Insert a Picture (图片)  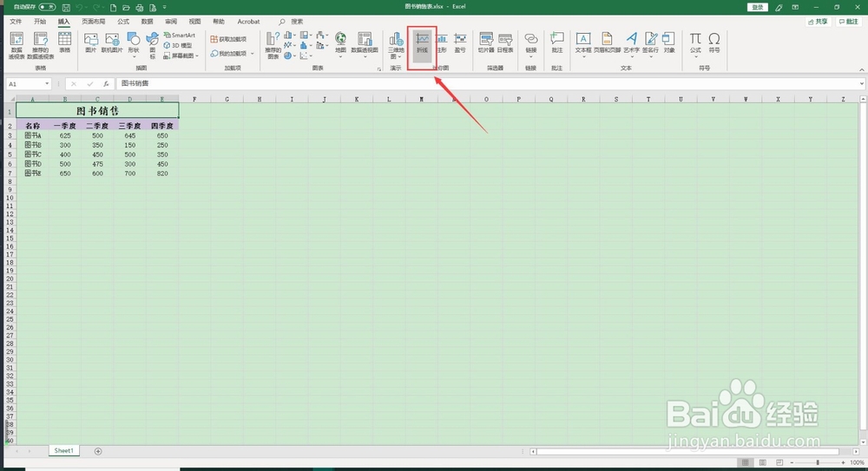[x=91, y=43]
